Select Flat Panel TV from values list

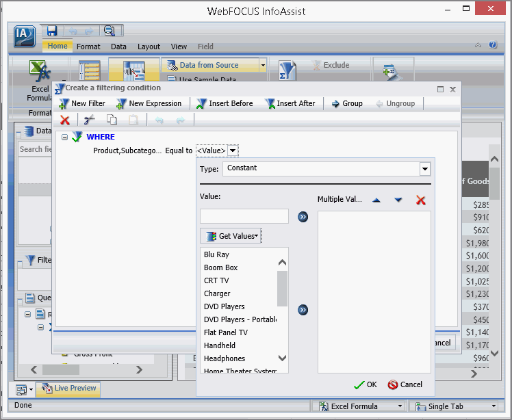[226, 332]
